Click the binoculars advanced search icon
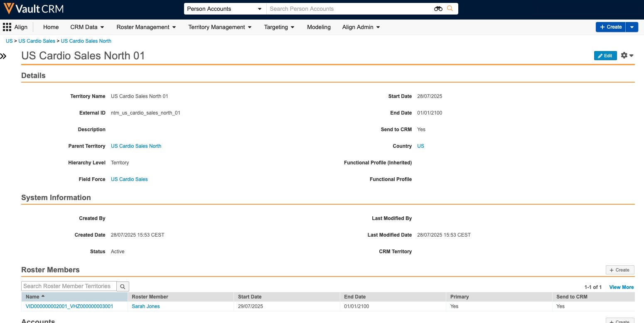Image resolution: width=644 pixels, height=323 pixels. click(438, 9)
